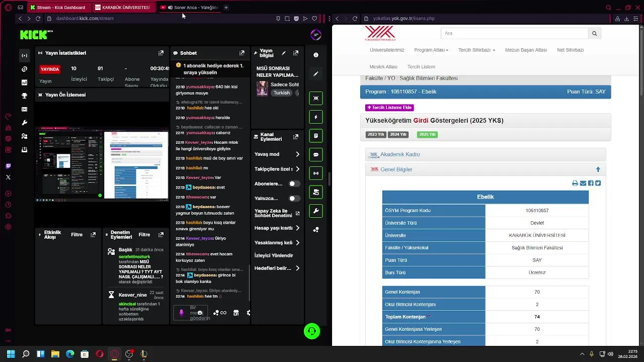Pop out the Kanal Eylemleri panel
The width and height of the screenshot is (644, 362).
(x=296, y=137)
